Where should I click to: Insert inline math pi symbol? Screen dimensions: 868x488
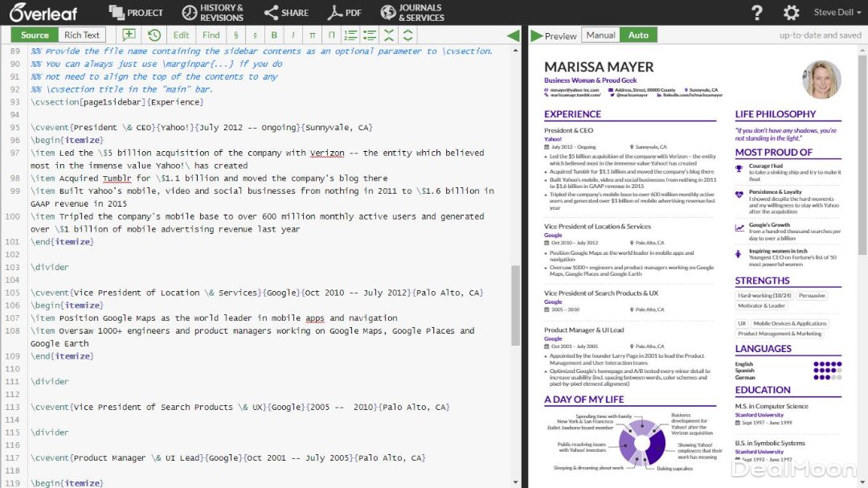pos(312,35)
